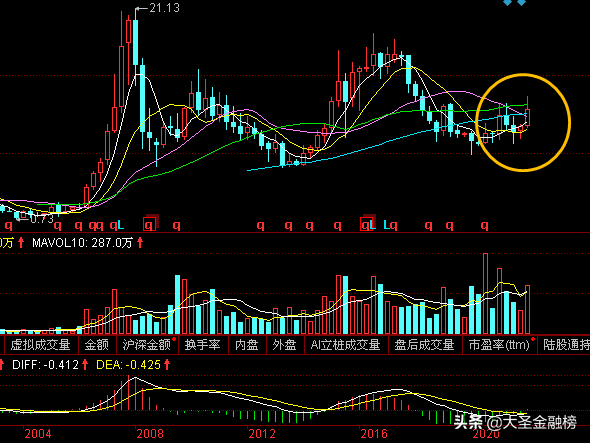Select the latest red candlestick on the right
Viewport: 590px width, 443px height.
pyautogui.click(x=528, y=117)
